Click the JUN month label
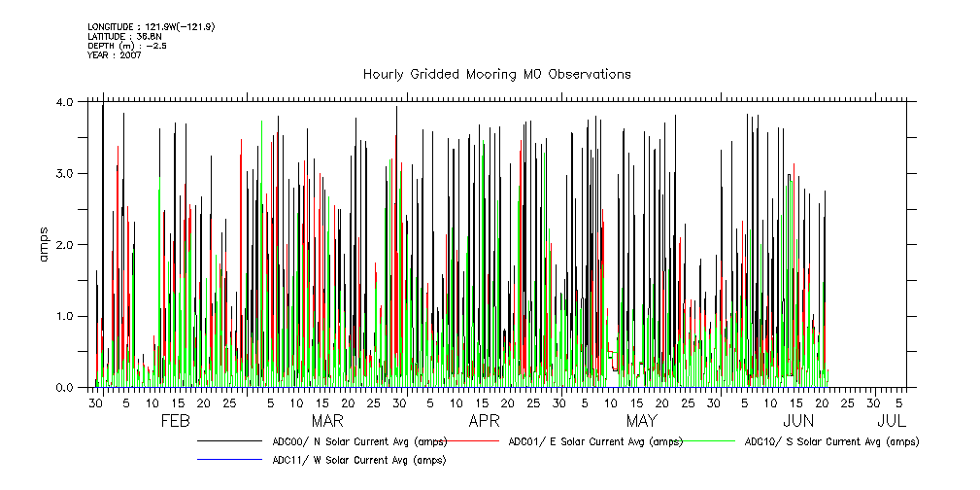Image resolution: width=980 pixels, height=490 pixels. (798, 421)
